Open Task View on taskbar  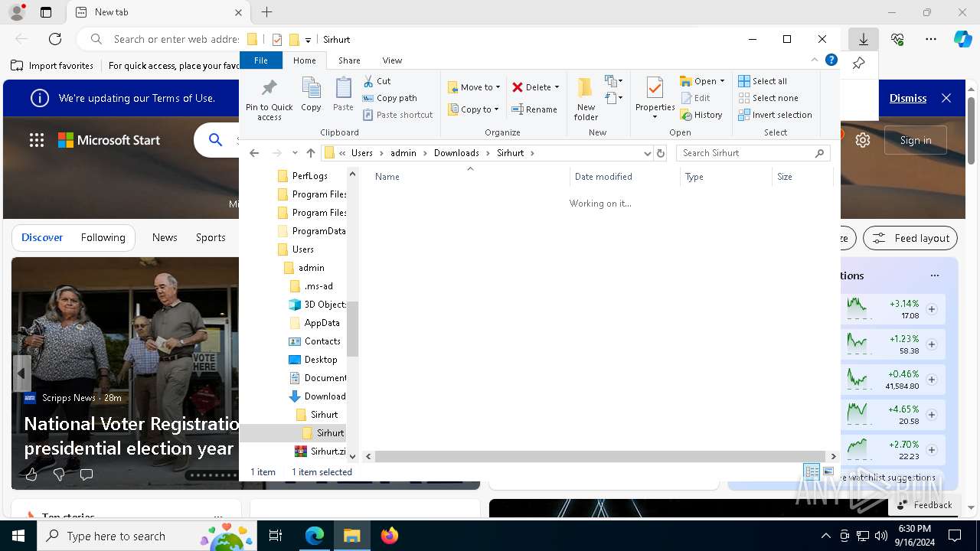tap(276, 536)
